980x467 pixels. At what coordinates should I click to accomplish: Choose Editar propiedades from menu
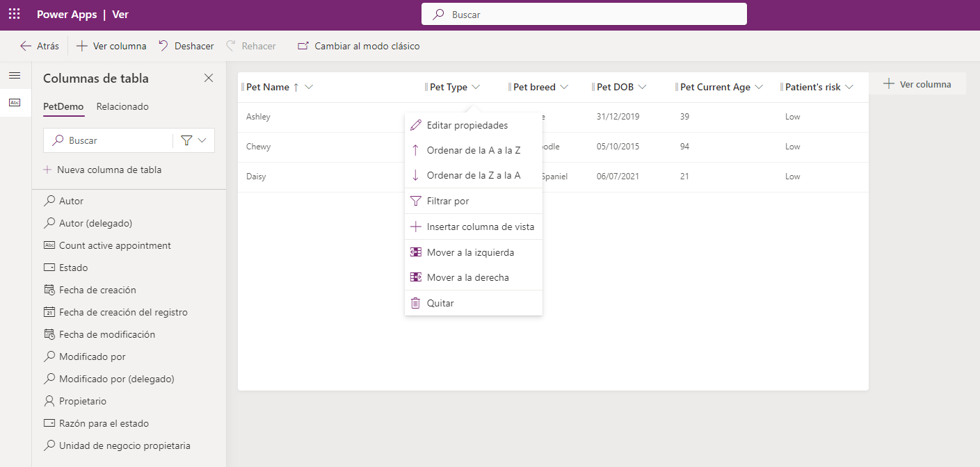click(x=474, y=125)
